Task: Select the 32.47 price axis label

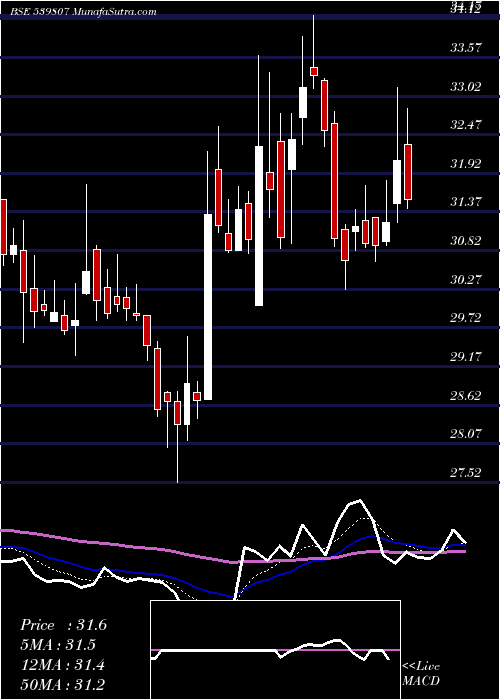Action: 466,125
